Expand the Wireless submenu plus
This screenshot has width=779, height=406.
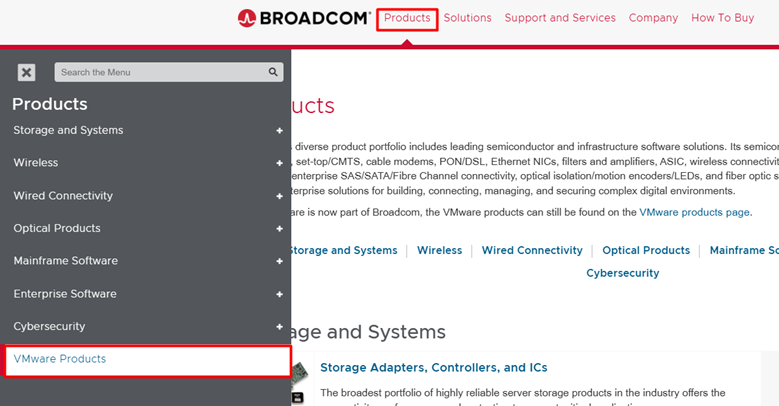[x=280, y=163]
